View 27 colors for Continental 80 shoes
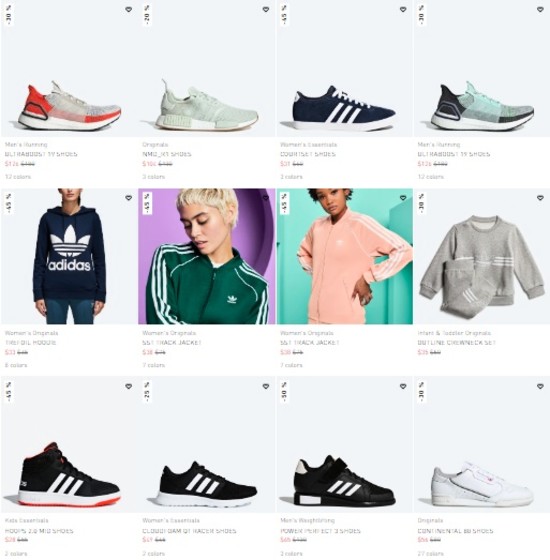 [431, 554]
